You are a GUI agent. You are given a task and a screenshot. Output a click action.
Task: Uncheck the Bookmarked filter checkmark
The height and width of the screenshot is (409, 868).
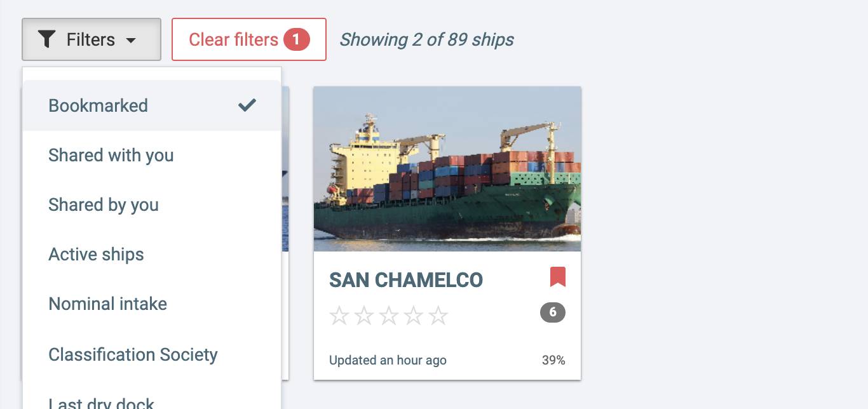247,105
